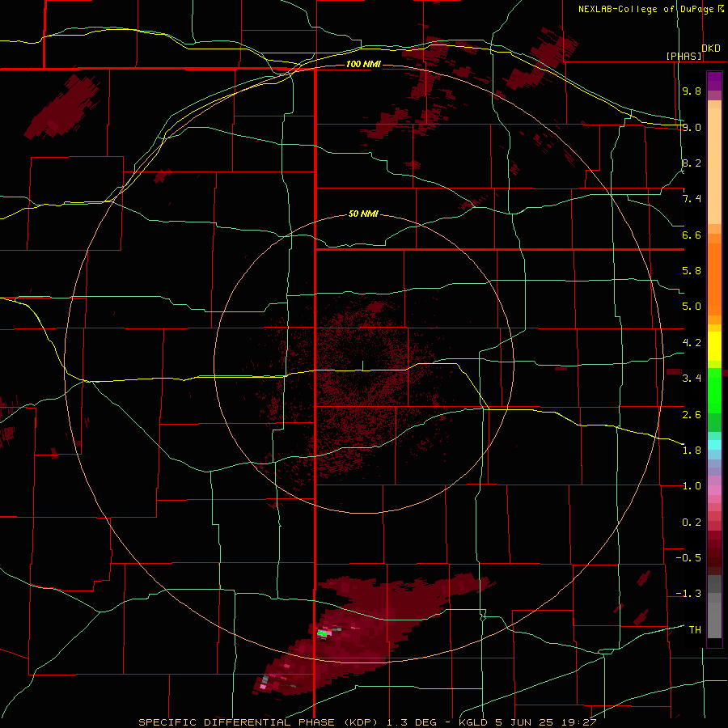The width and height of the screenshot is (728, 728).
Task: Click the light peach segment of color bar
Action: (x=714, y=166)
